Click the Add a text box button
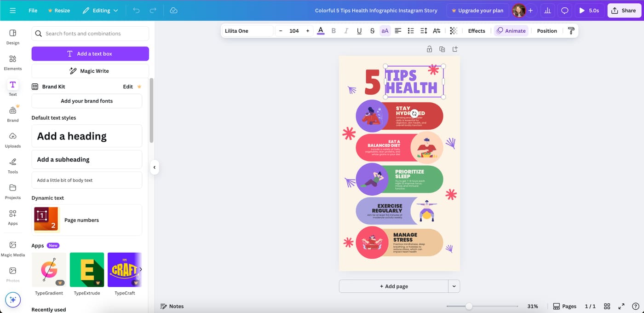The width and height of the screenshot is (644, 313). pyautogui.click(x=90, y=53)
